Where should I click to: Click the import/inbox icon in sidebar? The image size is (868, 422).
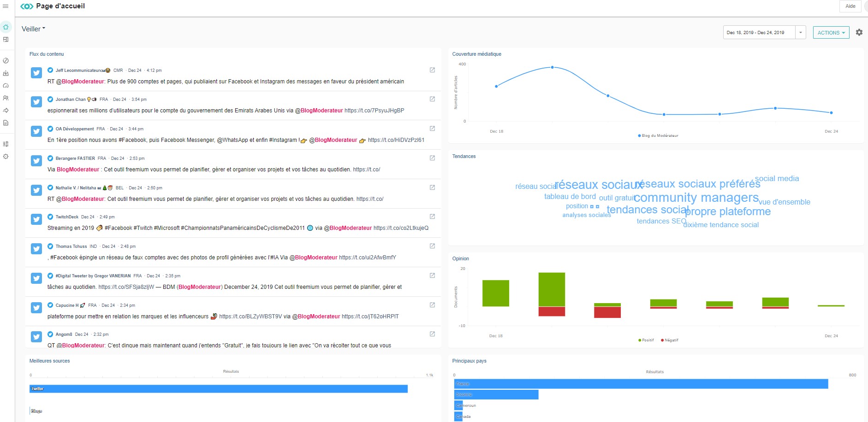(6, 73)
